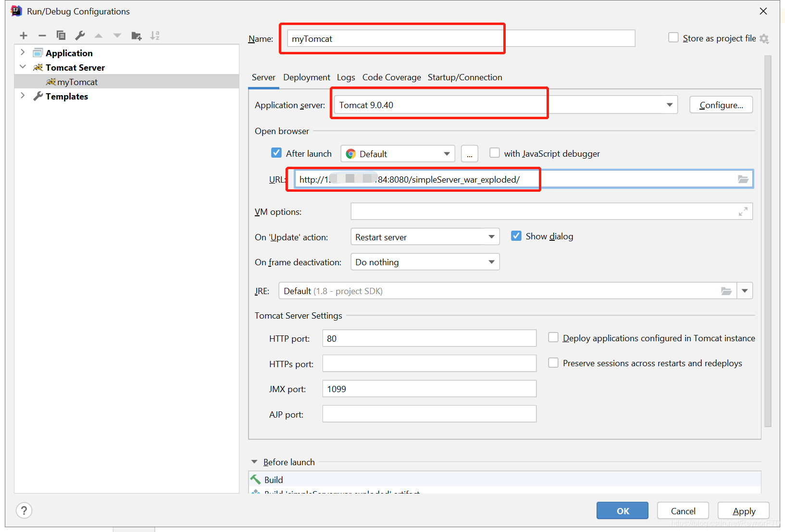Click the Apply button
The image size is (785, 532).
click(744, 511)
